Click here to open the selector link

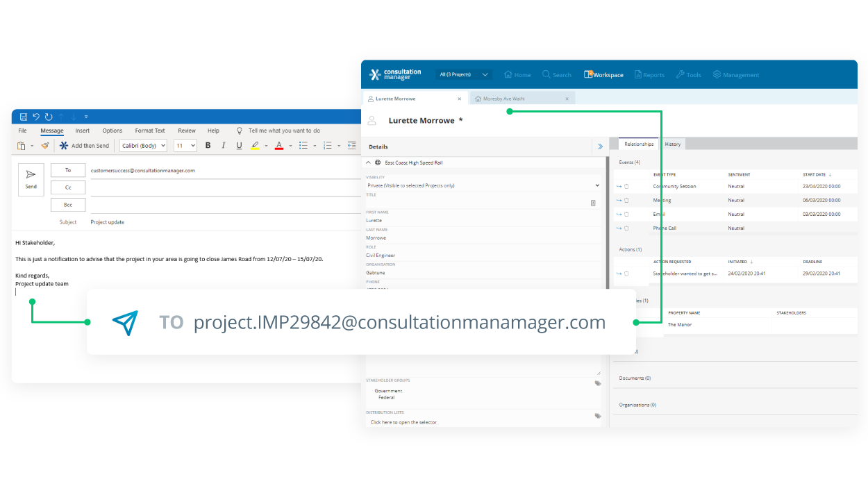403,422
